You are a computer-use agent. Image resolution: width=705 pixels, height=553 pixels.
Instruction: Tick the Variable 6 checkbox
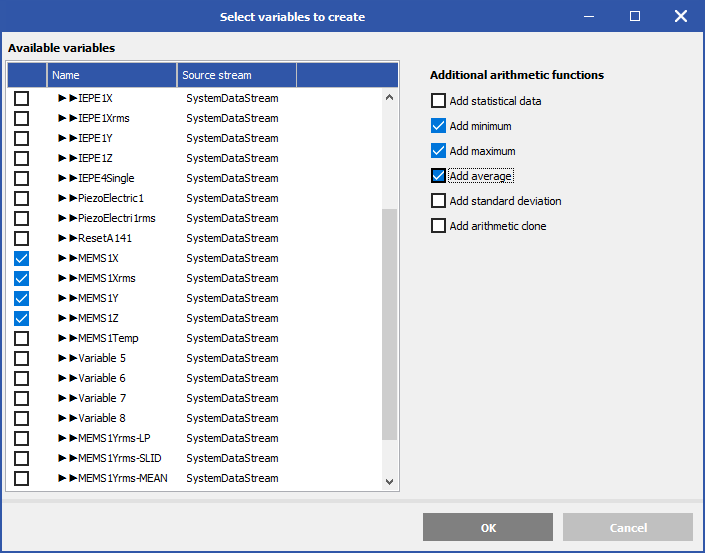pyautogui.click(x=21, y=378)
